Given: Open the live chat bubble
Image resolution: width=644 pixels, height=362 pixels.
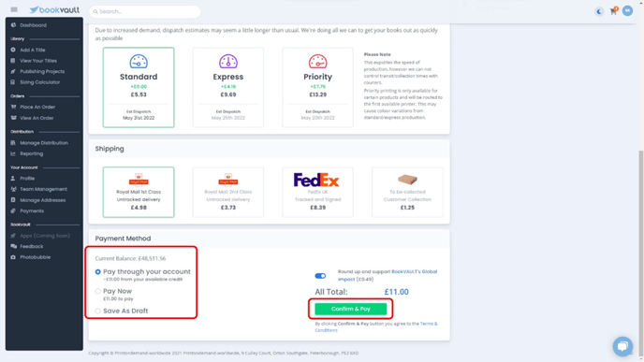Looking at the screenshot, I should click(622, 346).
